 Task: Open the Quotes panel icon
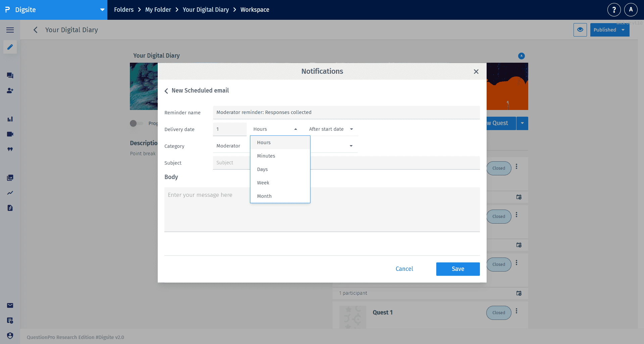pos(10,149)
